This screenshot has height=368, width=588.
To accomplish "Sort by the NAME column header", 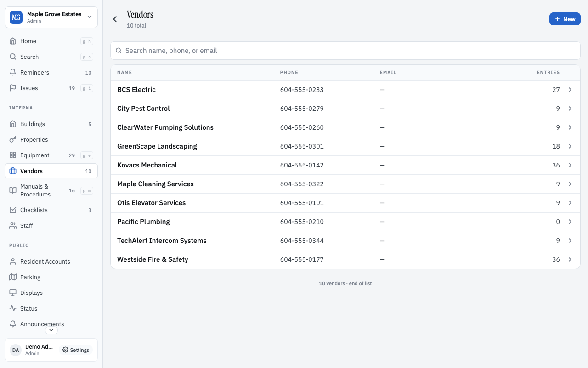I will pos(124,73).
